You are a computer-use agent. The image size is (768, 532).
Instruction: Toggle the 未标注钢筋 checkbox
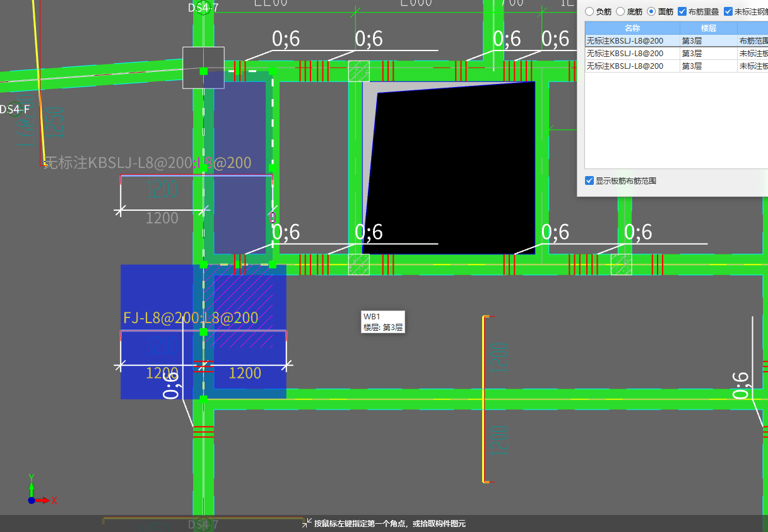pyautogui.click(x=728, y=11)
